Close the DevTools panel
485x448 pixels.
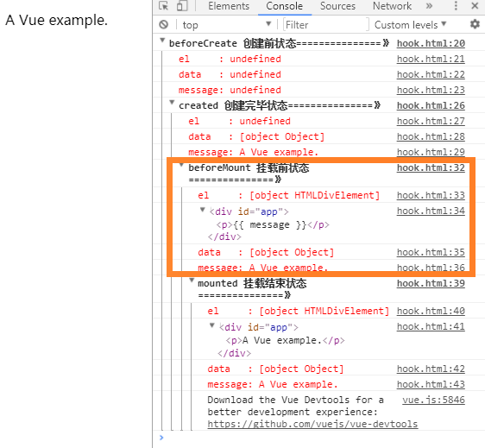coord(475,6)
